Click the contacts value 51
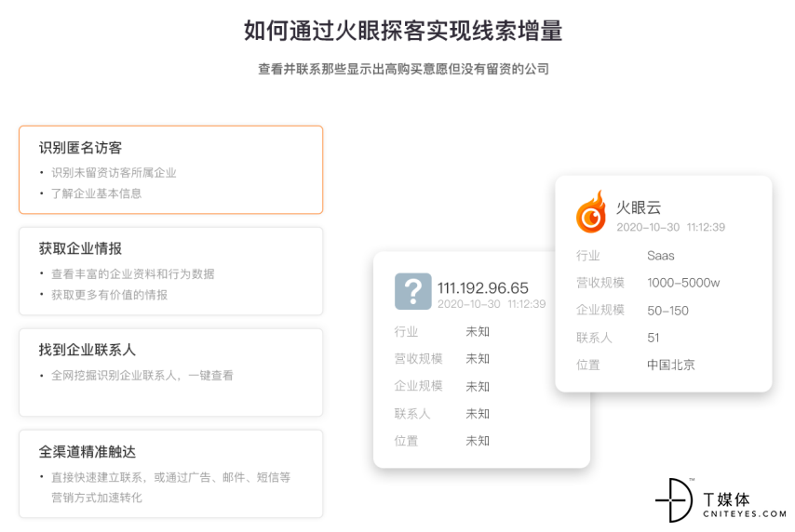 (654, 338)
